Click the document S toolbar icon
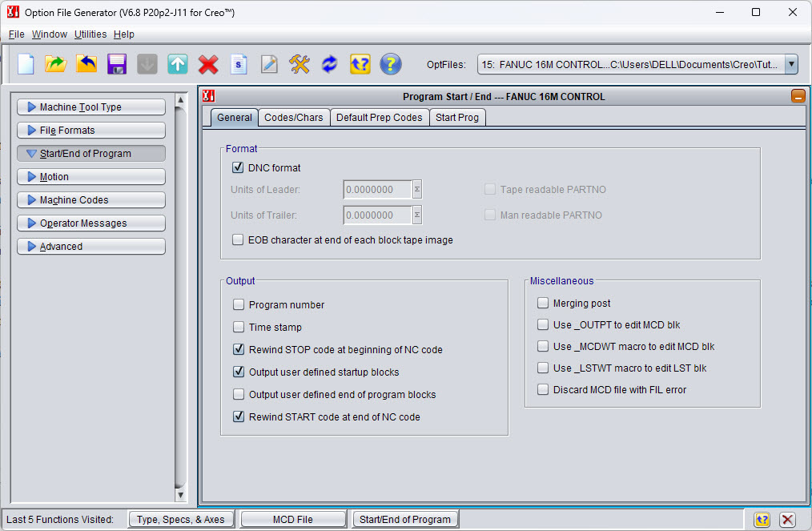This screenshot has width=812, height=531. [x=238, y=64]
